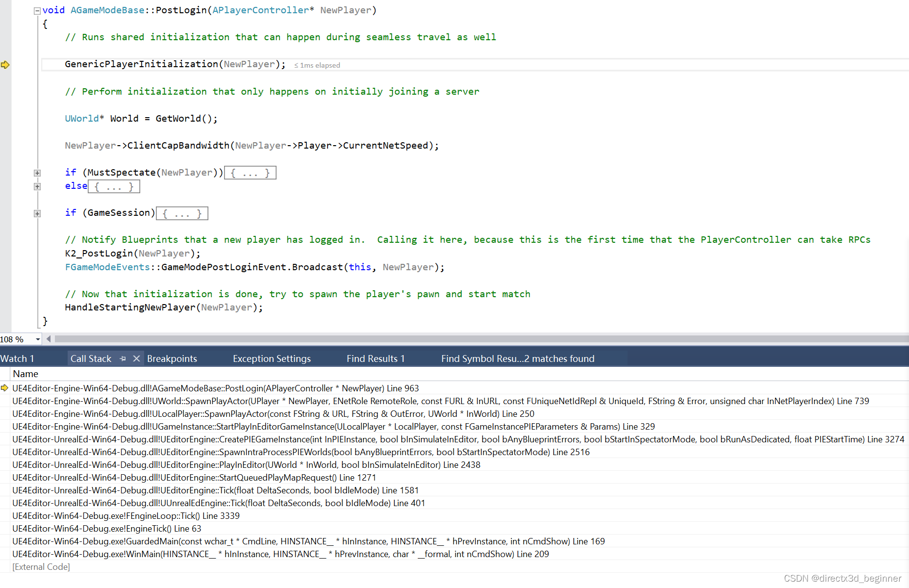The height and width of the screenshot is (588, 909).
Task: Pin the Call Stack panel
Action: [x=123, y=358]
